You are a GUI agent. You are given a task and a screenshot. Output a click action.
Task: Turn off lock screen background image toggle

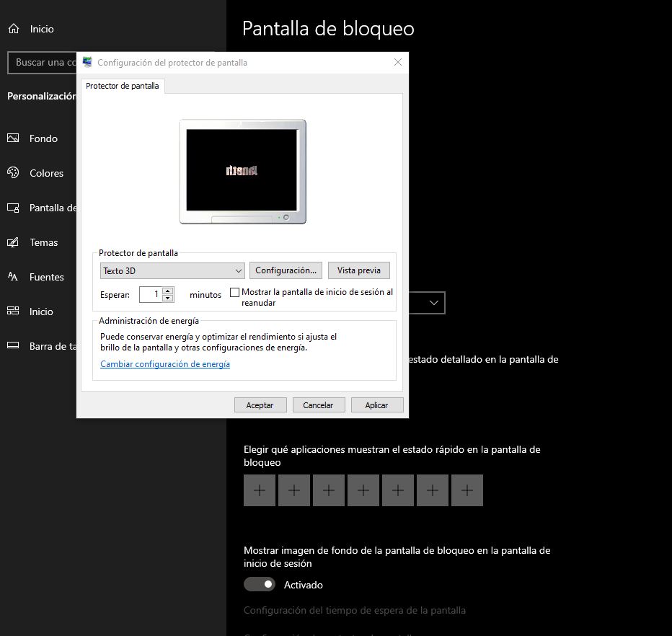(260, 584)
